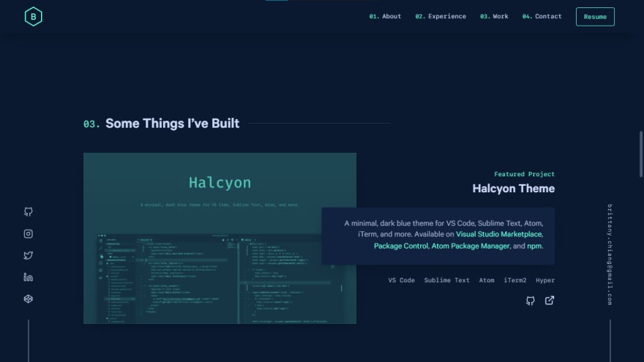Open the Halcyon project preview image

(x=220, y=238)
